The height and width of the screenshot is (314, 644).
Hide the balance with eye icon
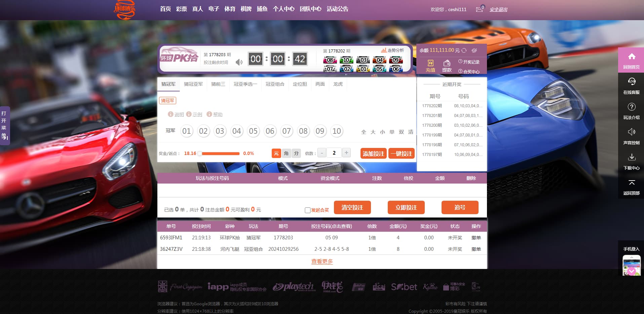click(x=474, y=50)
